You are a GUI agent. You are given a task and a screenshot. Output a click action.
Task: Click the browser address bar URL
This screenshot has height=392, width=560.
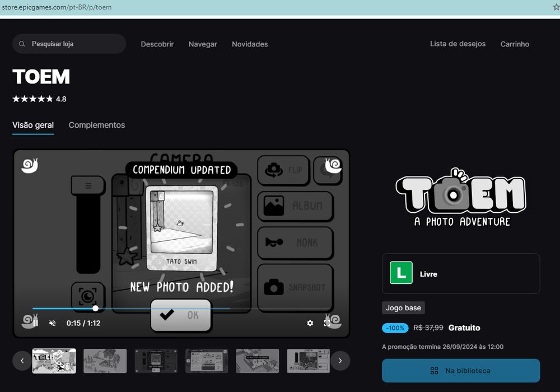click(x=57, y=7)
